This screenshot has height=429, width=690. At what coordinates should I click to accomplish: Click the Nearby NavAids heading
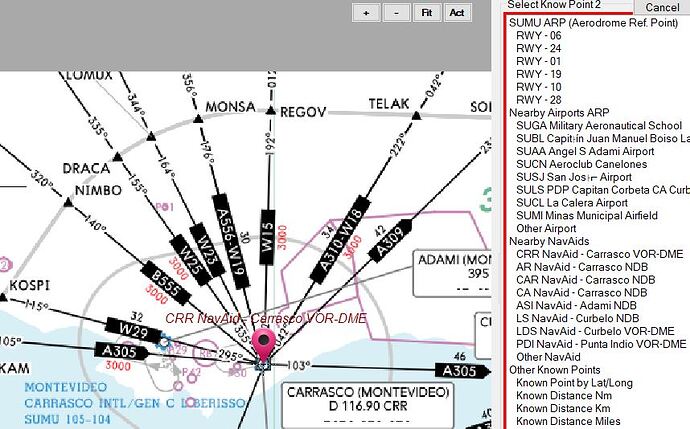(549, 241)
